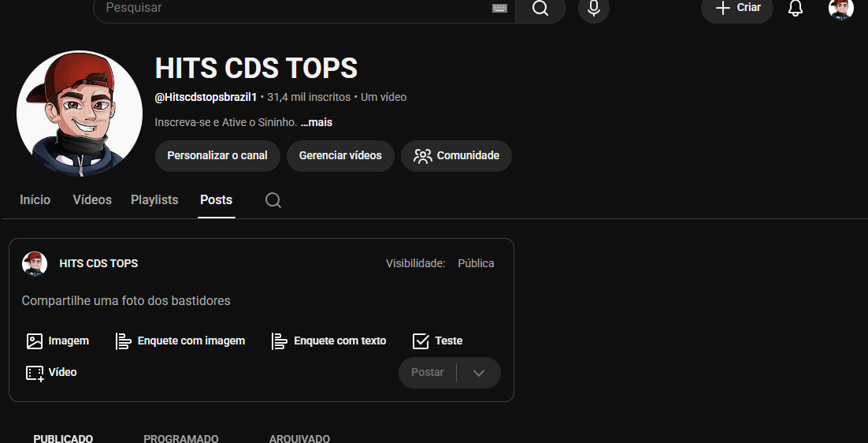
Task: Click HITS CDS TOPS name in composer
Action: click(98, 263)
